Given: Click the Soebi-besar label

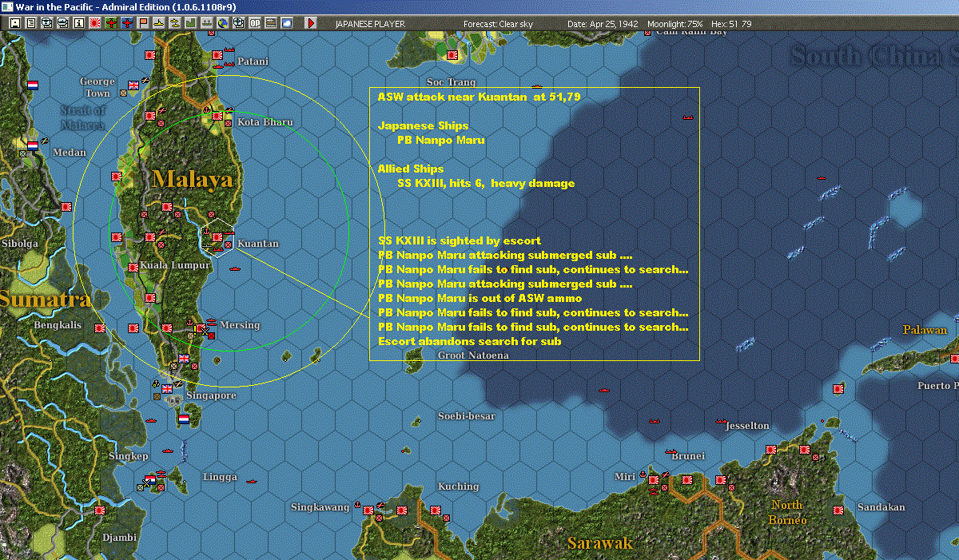Looking at the screenshot, I should pos(467,416).
